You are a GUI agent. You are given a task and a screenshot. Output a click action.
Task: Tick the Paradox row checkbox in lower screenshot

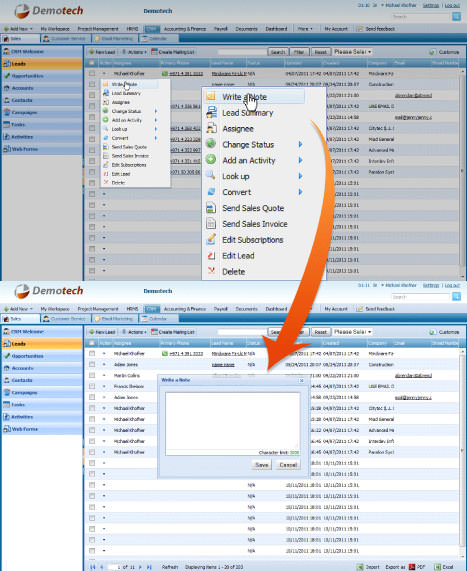pyautogui.click(x=92, y=452)
